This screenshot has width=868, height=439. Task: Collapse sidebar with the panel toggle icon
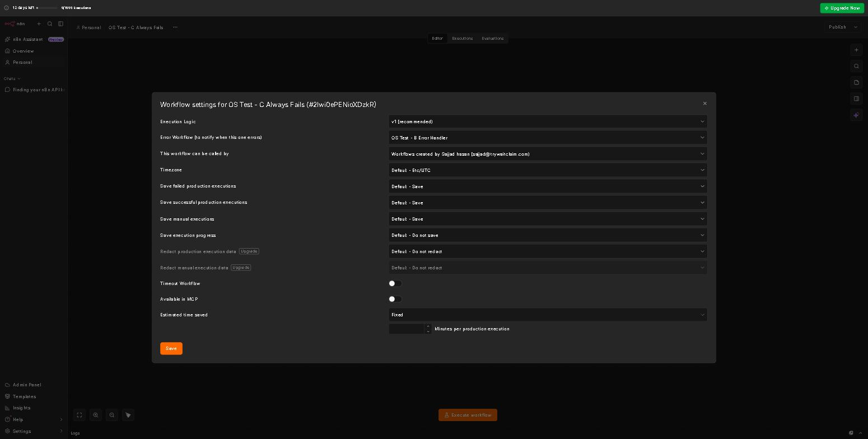60,24
